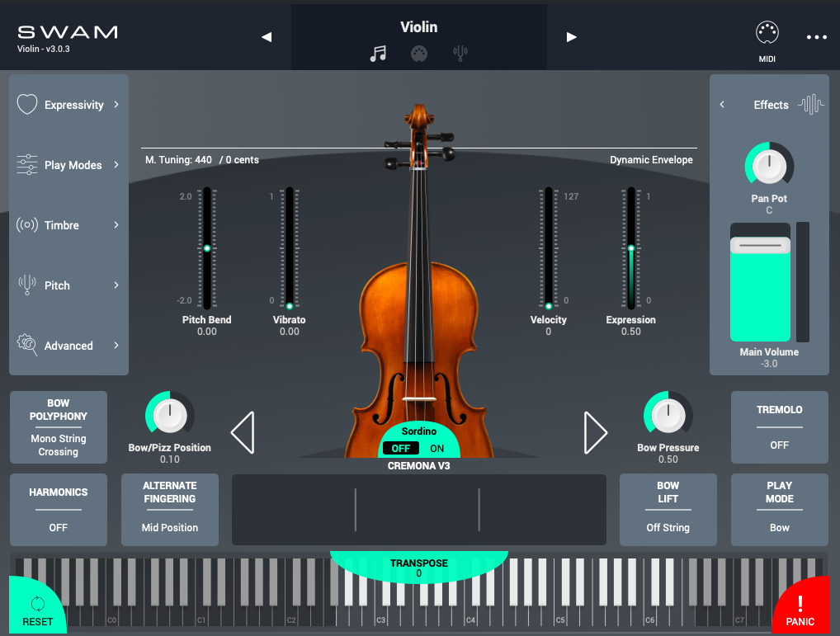Click the tuning fork icon in header
The height and width of the screenshot is (636, 840).
(x=460, y=54)
